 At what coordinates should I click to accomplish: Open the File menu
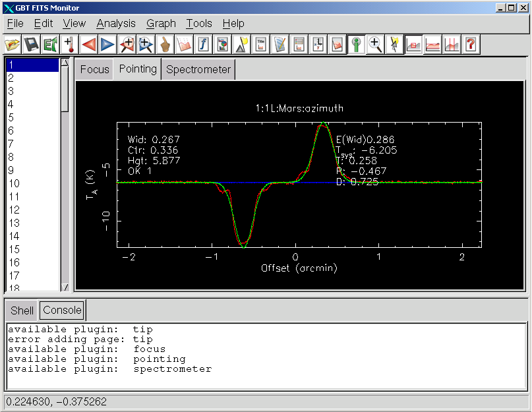[x=16, y=23]
